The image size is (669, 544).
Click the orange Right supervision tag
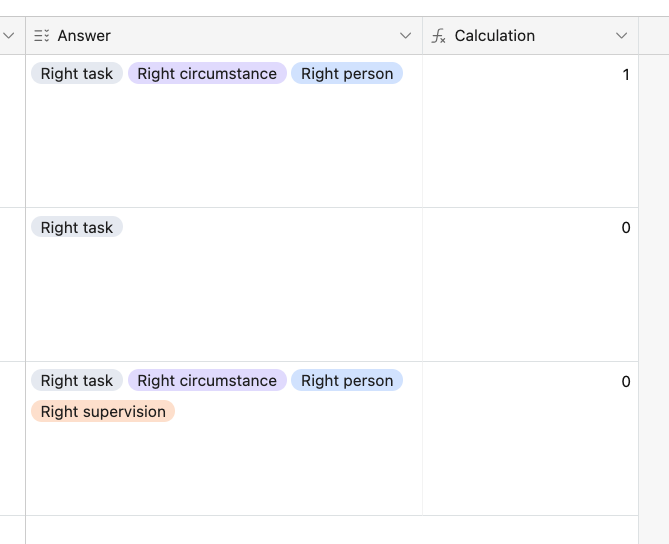tap(103, 411)
